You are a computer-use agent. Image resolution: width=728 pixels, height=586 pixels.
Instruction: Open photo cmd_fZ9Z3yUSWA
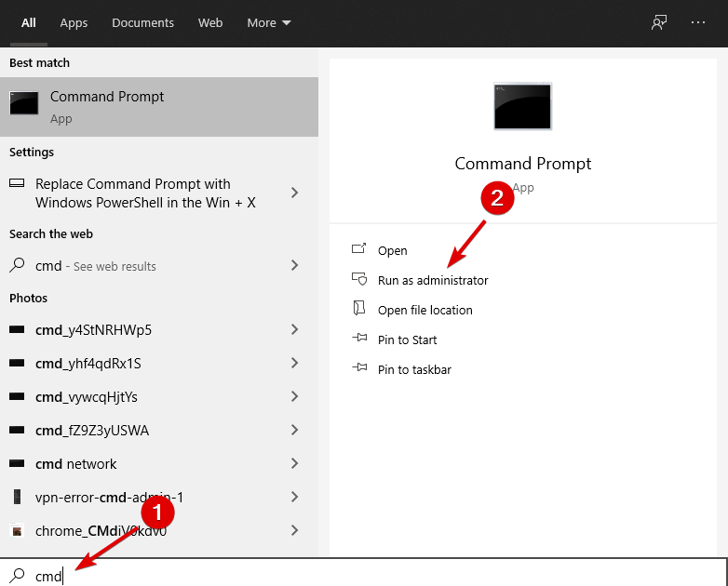(159, 430)
